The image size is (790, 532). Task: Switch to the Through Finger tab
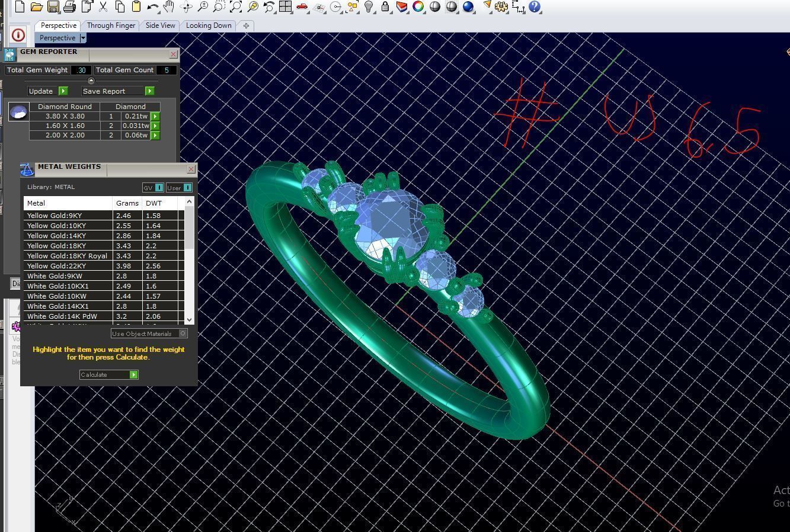coord(111,25)
